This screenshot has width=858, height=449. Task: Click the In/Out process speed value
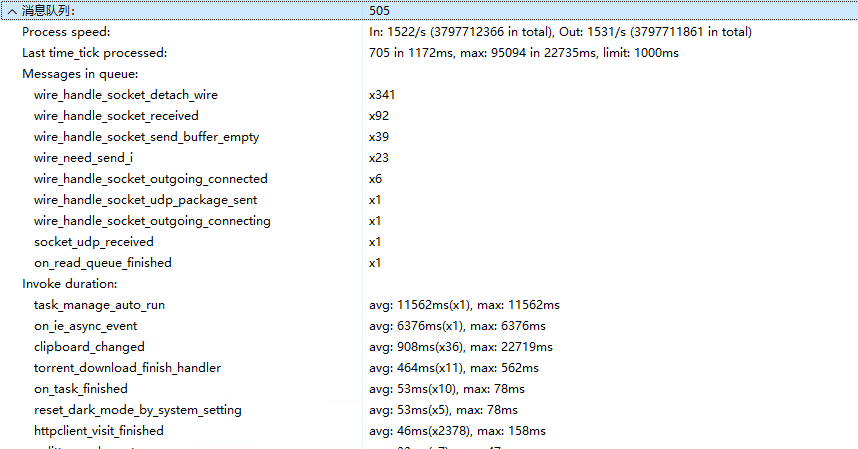[x=560, y=32]
